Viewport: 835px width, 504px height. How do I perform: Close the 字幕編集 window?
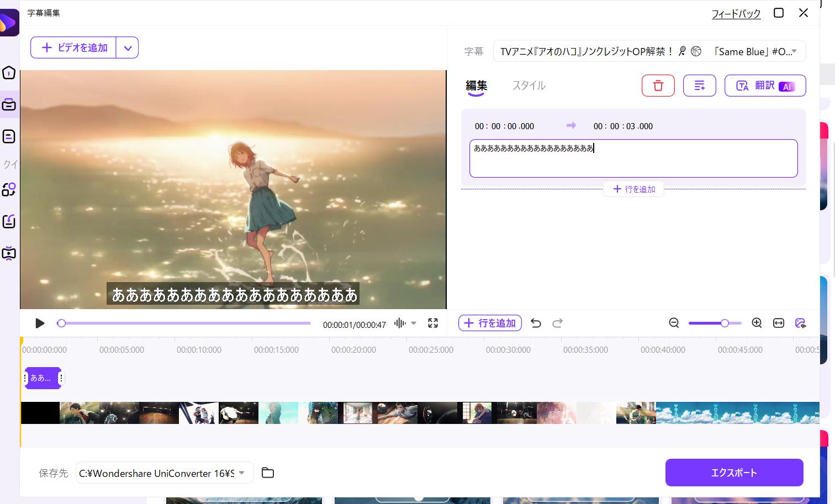pyautogui.click(x=804, y=13)
